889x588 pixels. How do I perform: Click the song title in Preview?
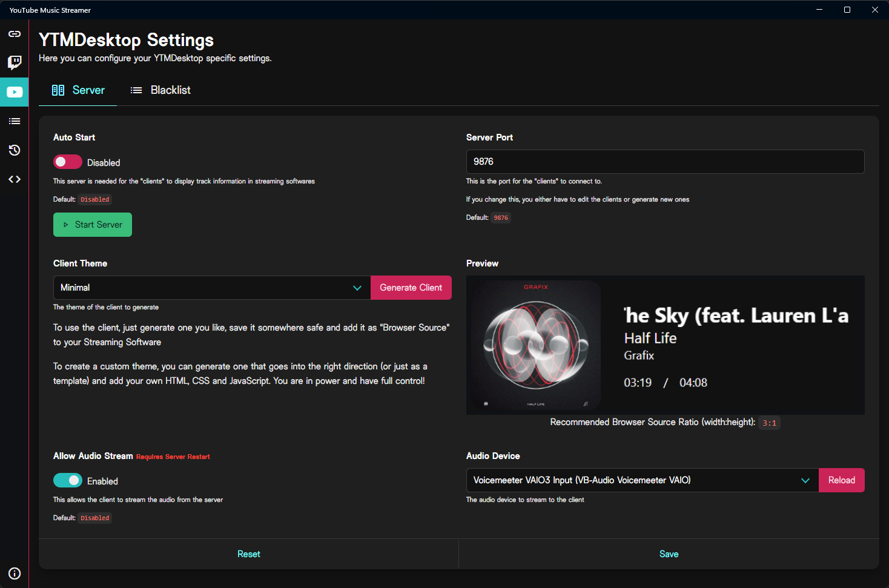tap(736, 315)
